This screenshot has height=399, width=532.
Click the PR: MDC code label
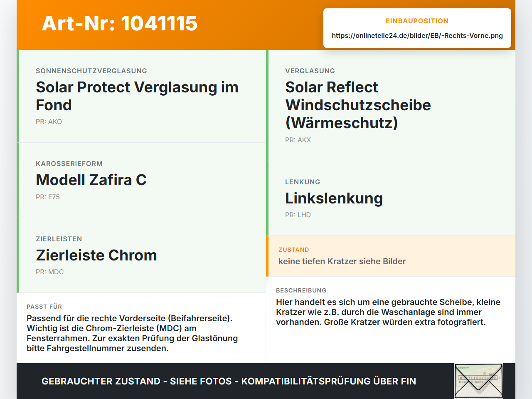[50, 272]
